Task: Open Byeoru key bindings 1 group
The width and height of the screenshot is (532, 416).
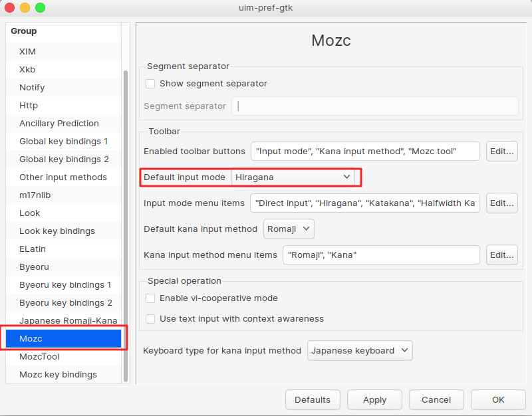Action: coord(63,285)
